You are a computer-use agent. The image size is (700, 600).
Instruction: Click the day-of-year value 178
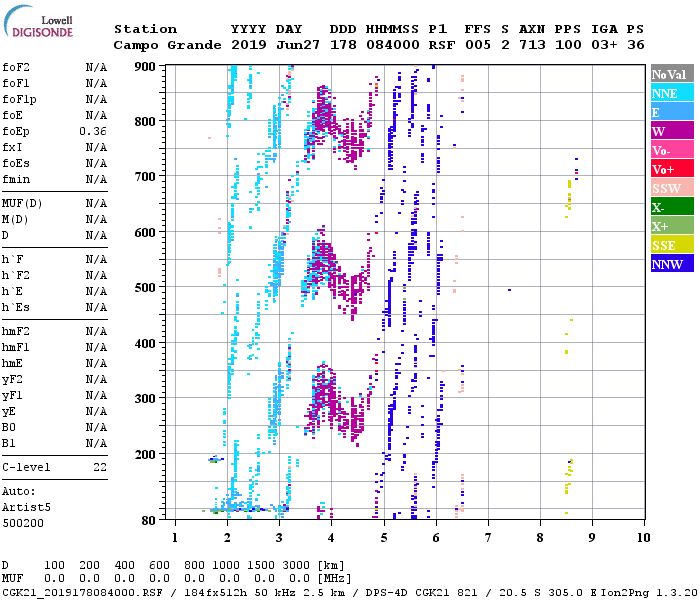coord(343,45)
